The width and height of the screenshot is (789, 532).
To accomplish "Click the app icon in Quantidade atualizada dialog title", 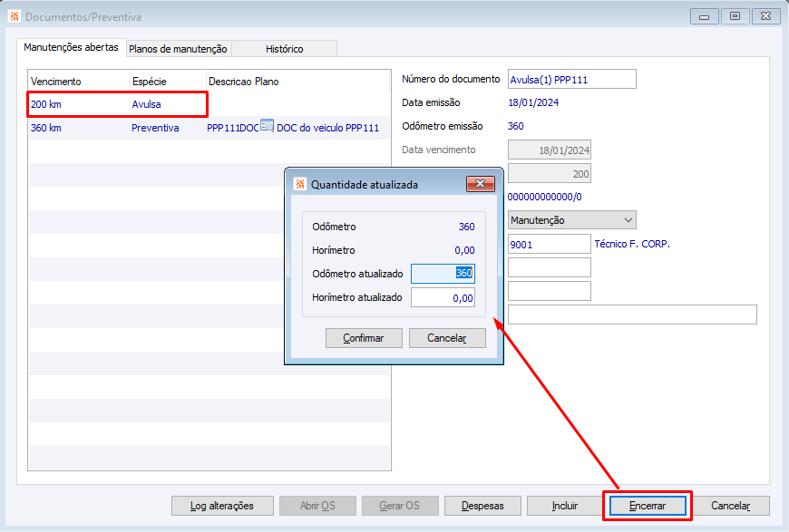I will [300, 184].
